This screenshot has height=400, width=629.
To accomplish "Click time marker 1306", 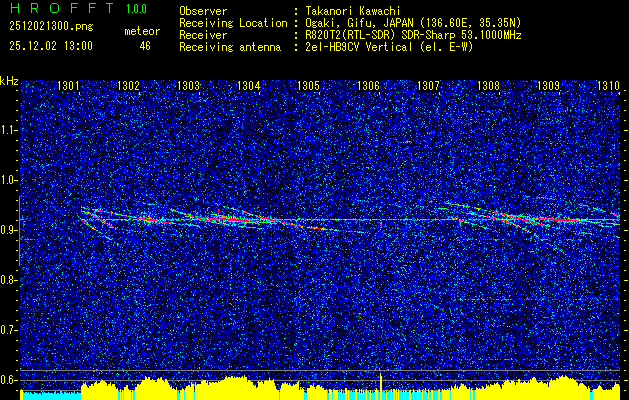I will point(368,85).
